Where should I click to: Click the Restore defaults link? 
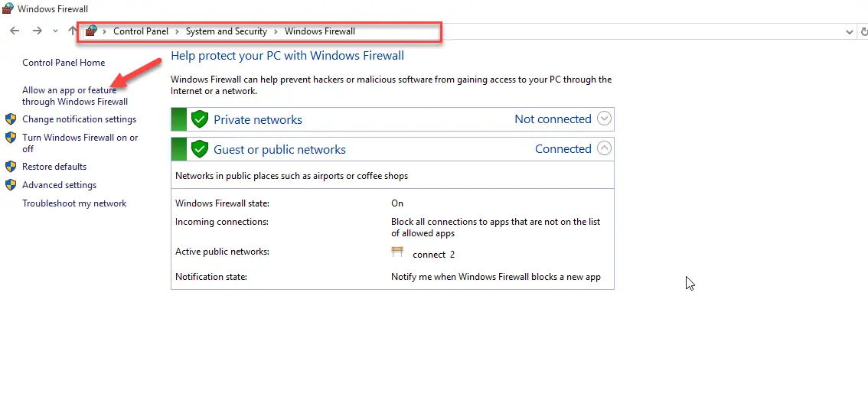tap(54, 167)
